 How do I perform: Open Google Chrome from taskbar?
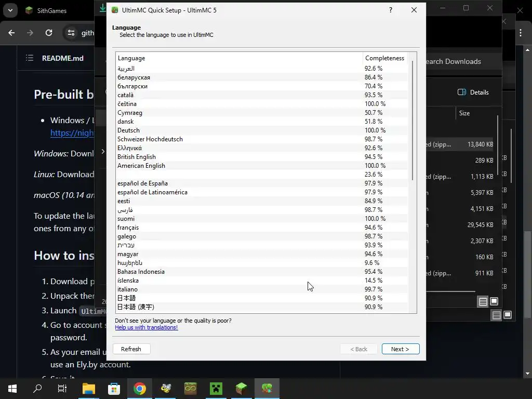(x=139, y=389)
